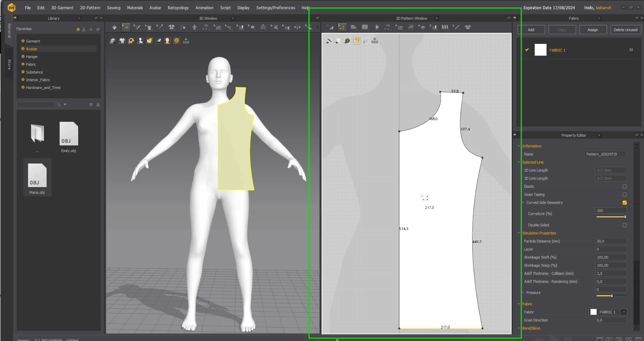The height and width of the screenshot is (341, 644).
Task: Open the 3D Garment menu
Action: click(62, 8)
